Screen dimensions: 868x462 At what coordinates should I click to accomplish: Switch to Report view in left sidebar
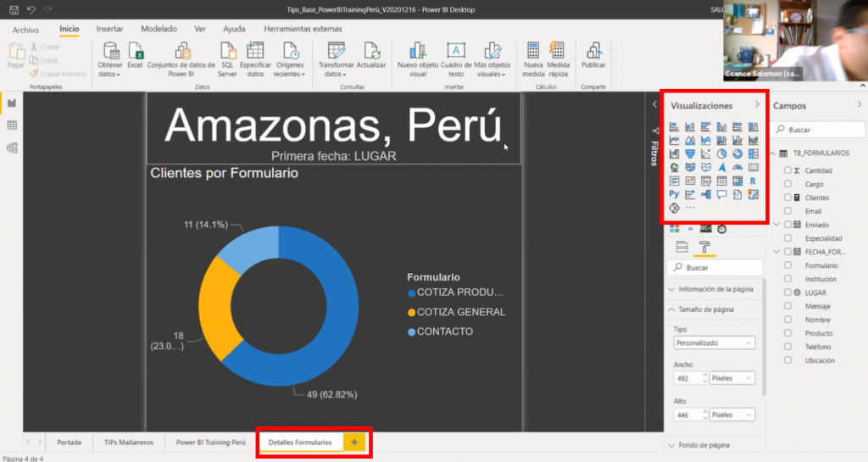[x=12, y=103]
